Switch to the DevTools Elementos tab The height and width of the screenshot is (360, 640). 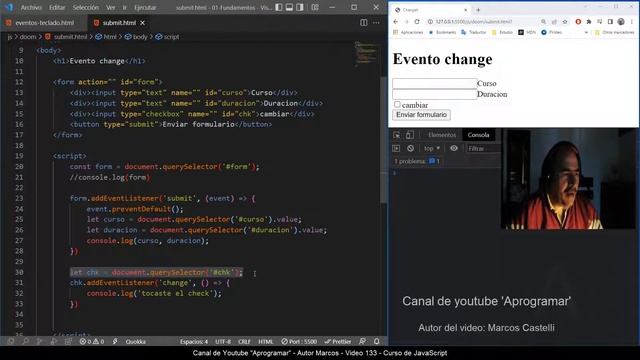click(442, 135)
